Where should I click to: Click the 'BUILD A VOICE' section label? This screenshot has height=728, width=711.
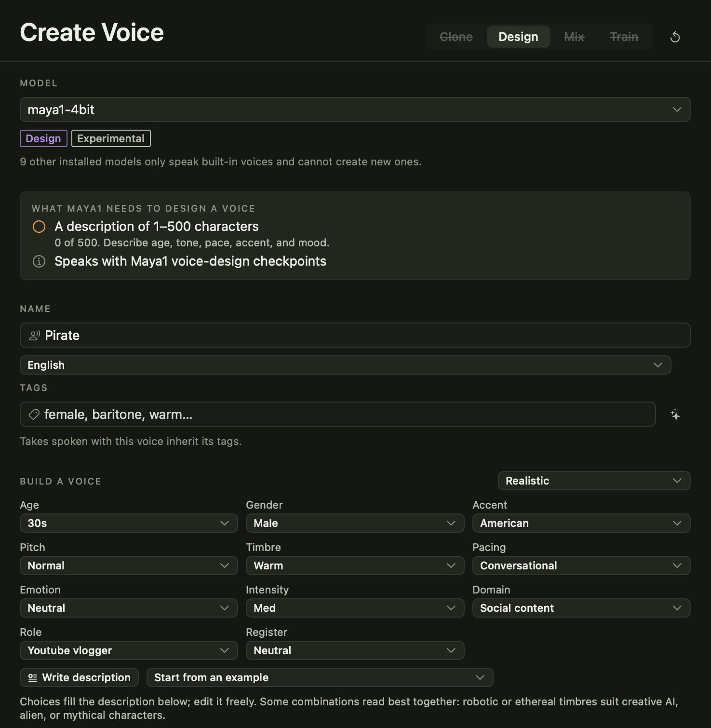(x=61, y=481)
